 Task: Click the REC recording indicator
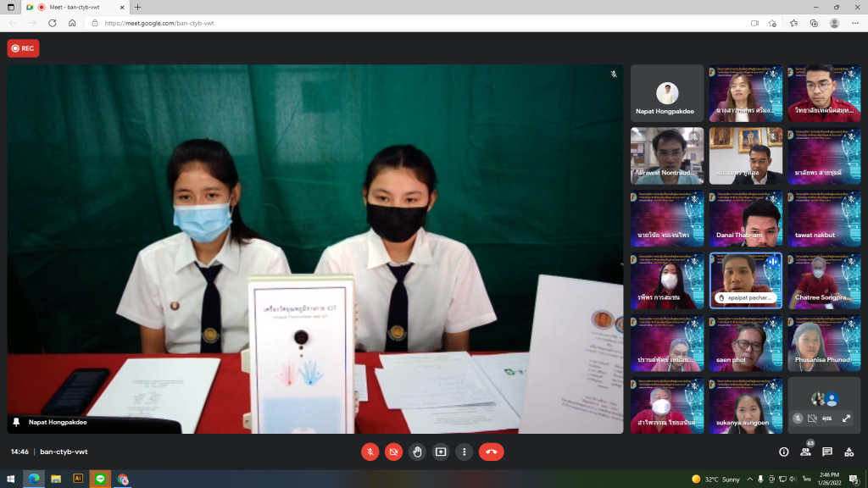point(23,48)
